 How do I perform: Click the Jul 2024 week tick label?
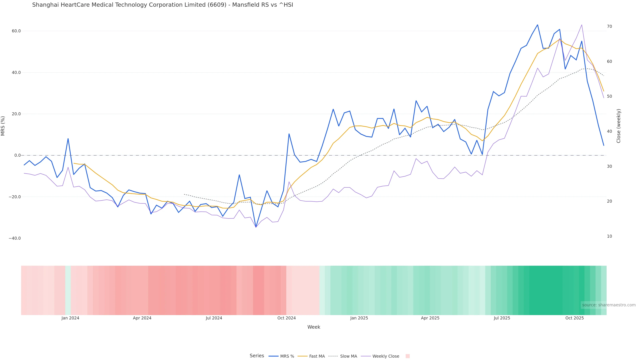(x=214, y=318)
